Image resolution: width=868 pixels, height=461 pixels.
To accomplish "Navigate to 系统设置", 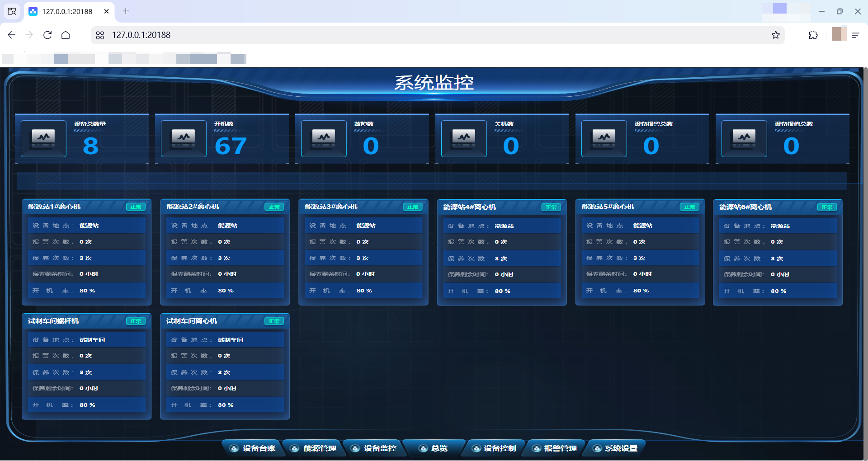I will point(616,448).
